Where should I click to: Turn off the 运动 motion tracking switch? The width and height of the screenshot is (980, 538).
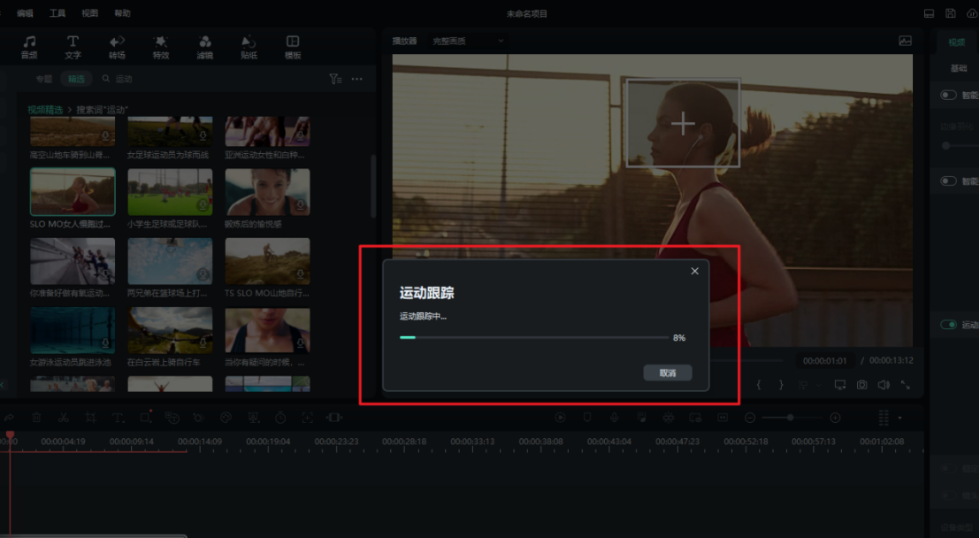coord(948,325)
